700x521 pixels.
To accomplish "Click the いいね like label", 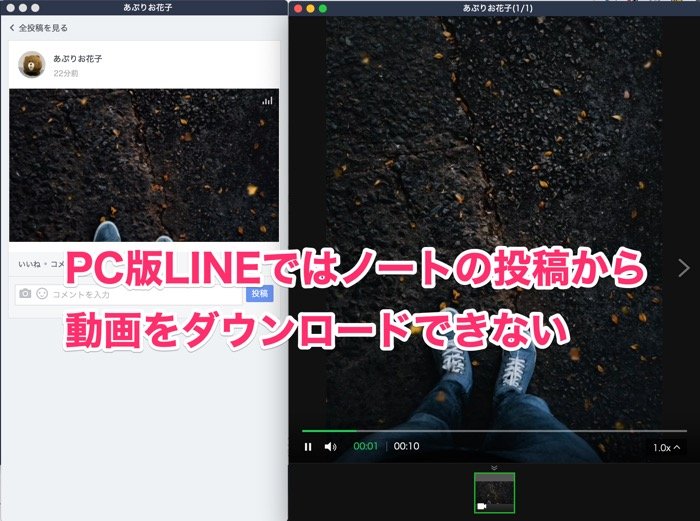I will pos(28,264).
